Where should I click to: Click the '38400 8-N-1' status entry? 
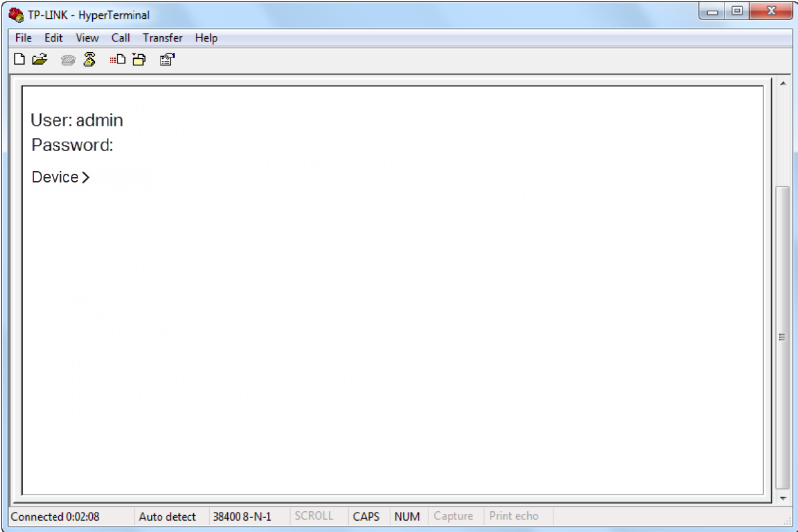click(242, 517)
